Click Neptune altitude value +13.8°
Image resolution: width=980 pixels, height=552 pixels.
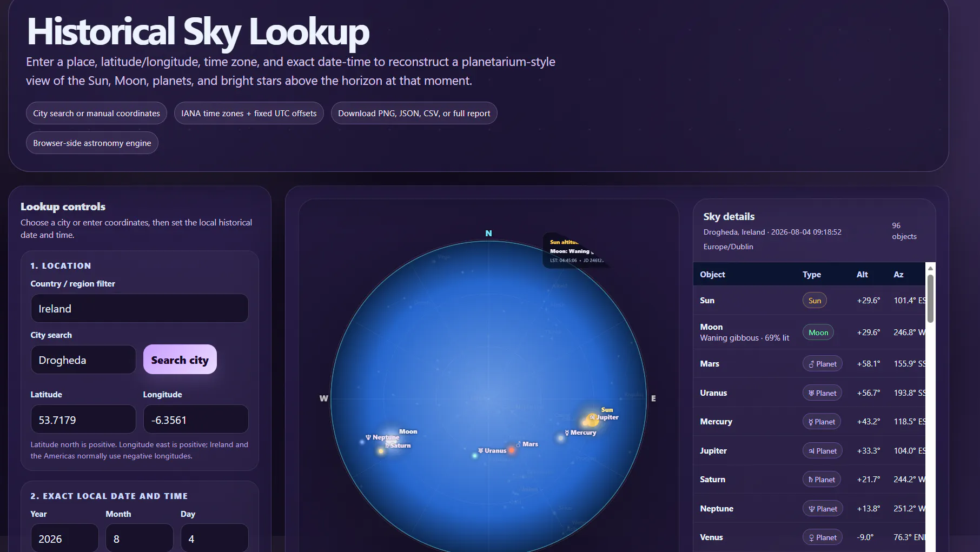coord(869,509)
